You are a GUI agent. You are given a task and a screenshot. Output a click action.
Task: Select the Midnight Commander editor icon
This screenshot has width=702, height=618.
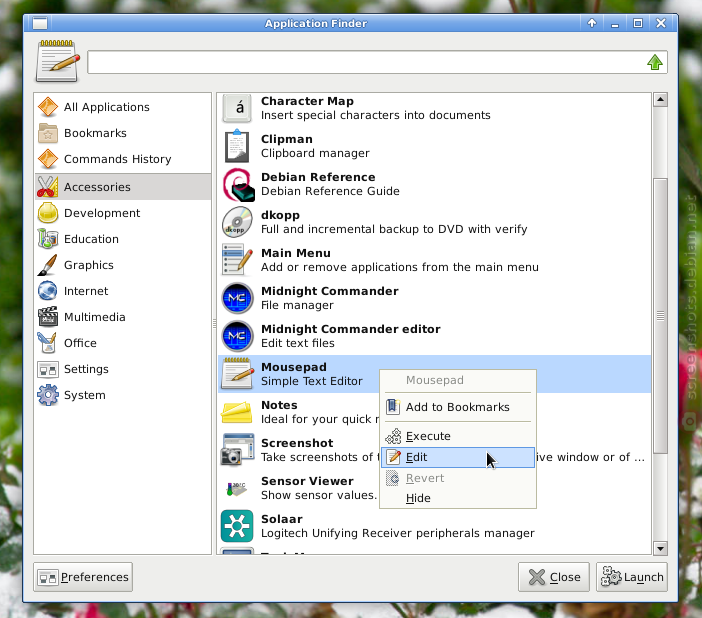[x=237, y=336]
